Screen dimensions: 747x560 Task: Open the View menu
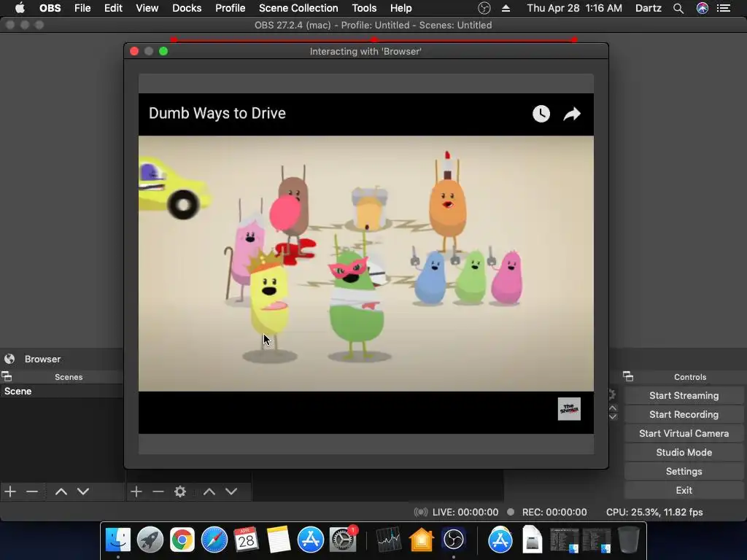[147, 8]
